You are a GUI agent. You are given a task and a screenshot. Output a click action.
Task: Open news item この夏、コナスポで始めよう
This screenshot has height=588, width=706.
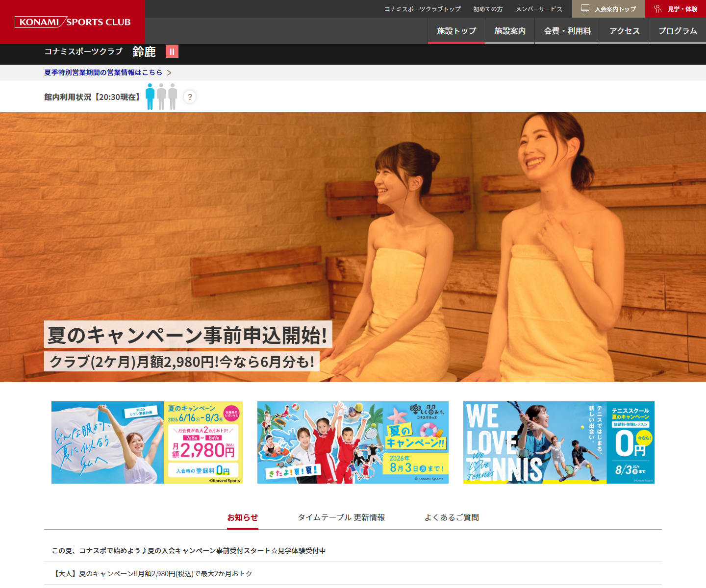tap(353, 551)
